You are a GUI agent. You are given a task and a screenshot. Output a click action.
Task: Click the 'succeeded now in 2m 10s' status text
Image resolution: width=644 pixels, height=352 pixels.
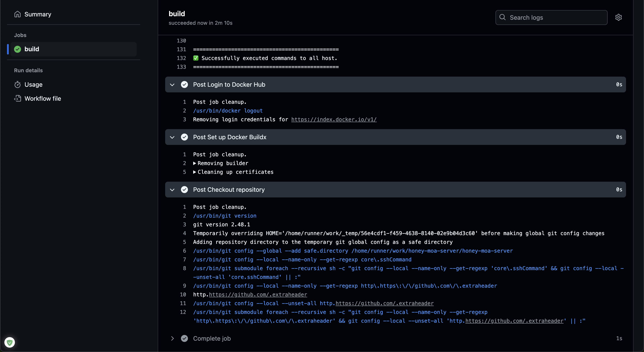[x=200, y=23]
